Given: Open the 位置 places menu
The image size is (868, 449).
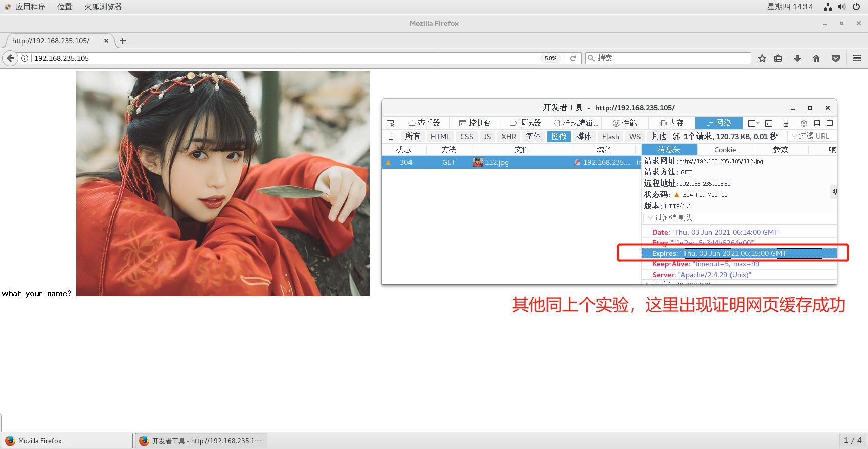Looking at the screenshot, I should pyautogui.click(x=65, y=7).
